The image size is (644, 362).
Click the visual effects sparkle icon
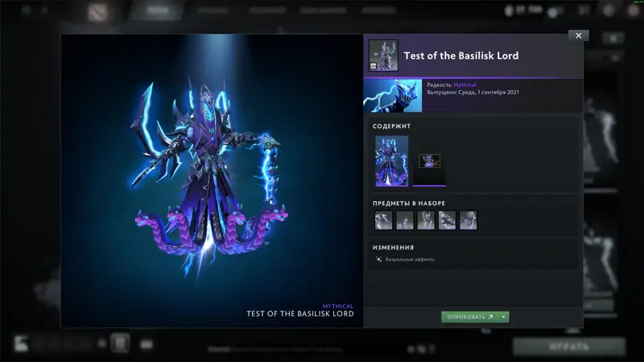click(378, 259)
